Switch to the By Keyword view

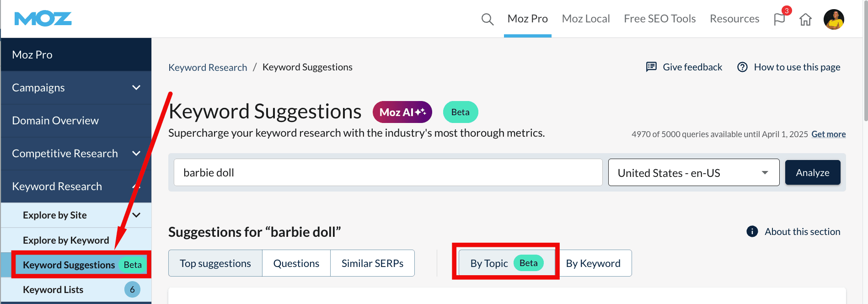(593, 263)
